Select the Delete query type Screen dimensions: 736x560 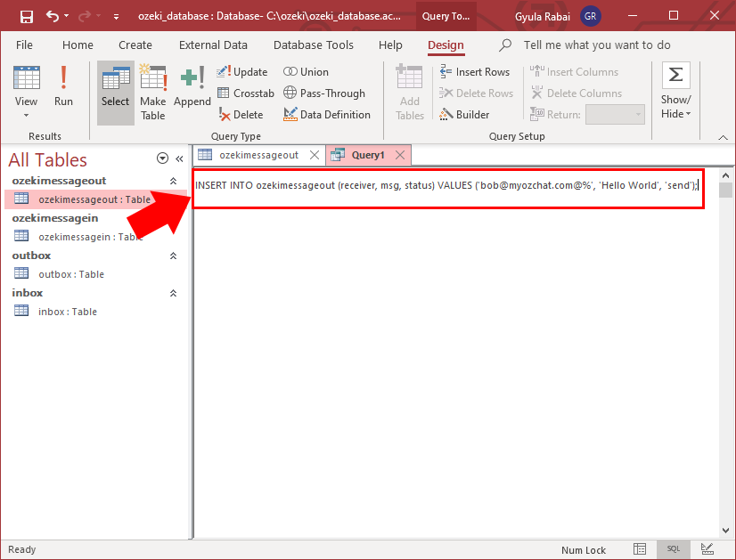point(243,114)
